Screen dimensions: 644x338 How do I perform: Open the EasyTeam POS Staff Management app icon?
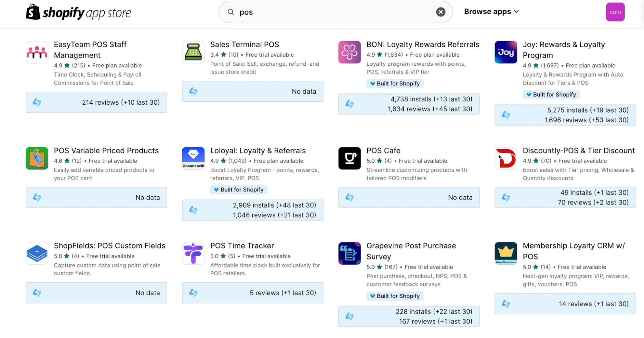click(x=37, y=52)
